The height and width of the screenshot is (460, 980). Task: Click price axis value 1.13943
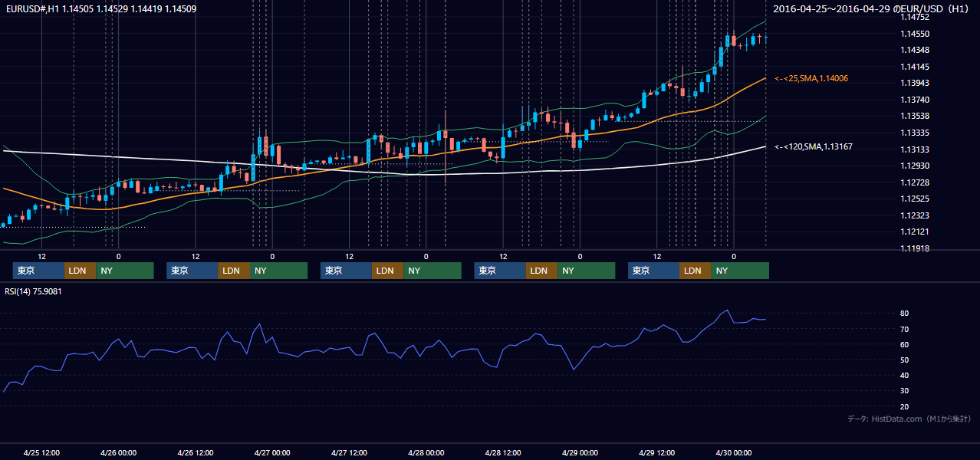point(915,83)
